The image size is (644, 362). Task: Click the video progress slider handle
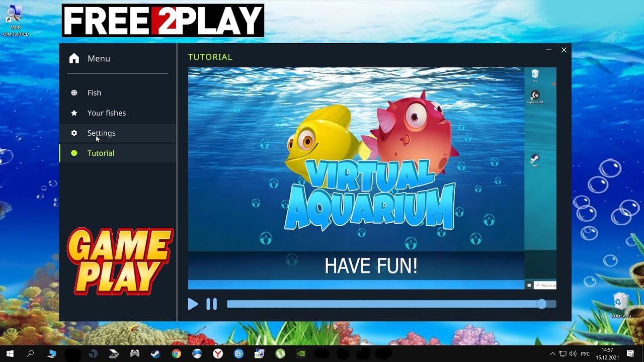[x=541, y=304]
